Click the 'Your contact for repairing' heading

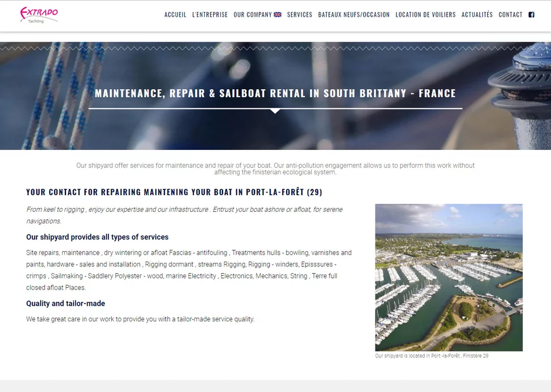(x=174, y=192)
